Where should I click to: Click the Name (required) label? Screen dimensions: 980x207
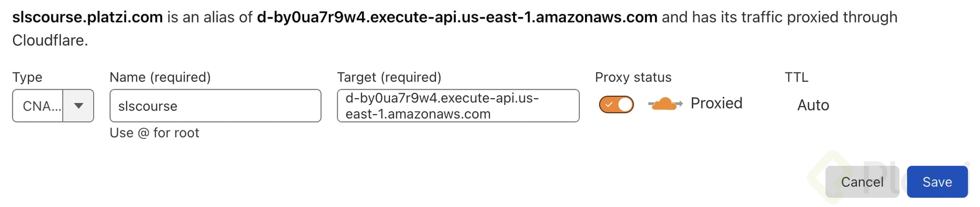(x=160, y=78)
